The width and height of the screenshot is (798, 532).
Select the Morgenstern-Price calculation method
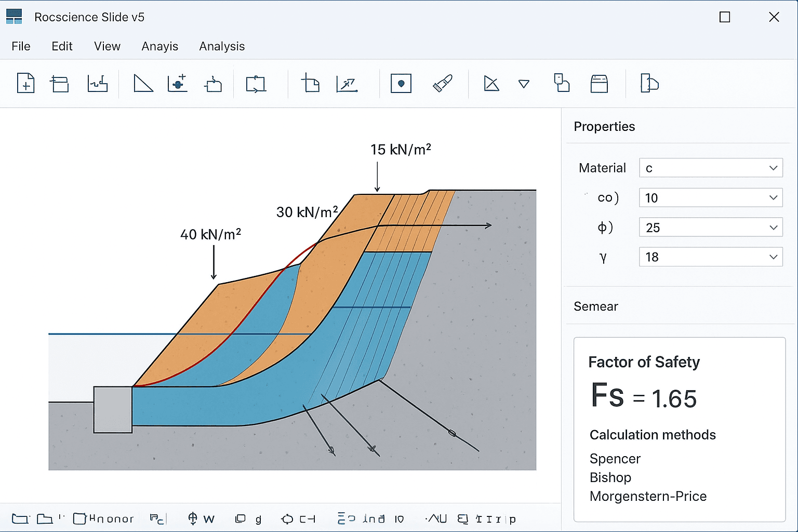point(647,496)
